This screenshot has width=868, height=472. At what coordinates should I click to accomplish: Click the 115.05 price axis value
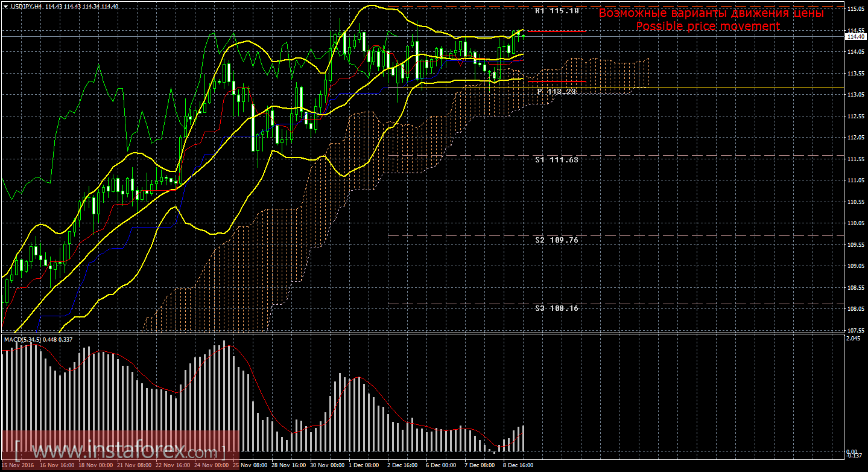tap(855, 9)
